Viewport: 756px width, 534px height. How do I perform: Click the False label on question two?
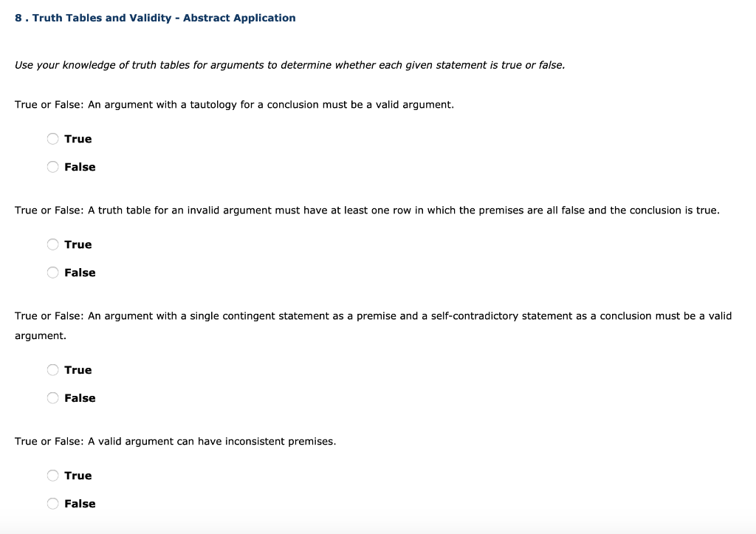tap(80, 272)
